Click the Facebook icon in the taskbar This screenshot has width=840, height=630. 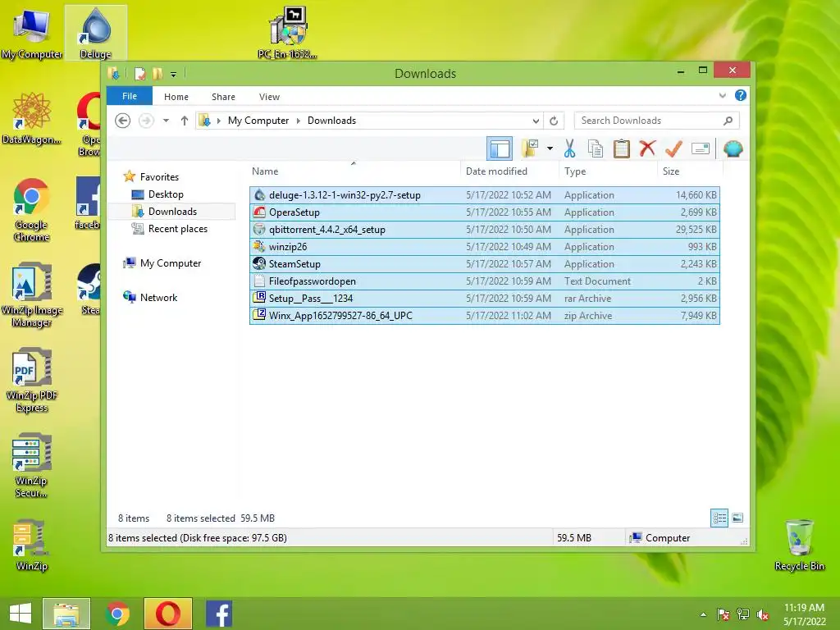click(x=219, y=614)
